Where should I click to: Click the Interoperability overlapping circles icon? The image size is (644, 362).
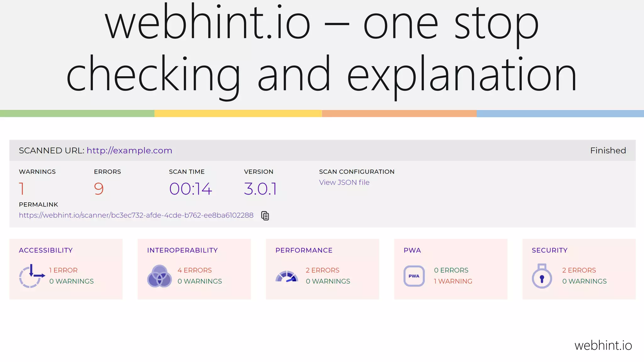[159, 276]
